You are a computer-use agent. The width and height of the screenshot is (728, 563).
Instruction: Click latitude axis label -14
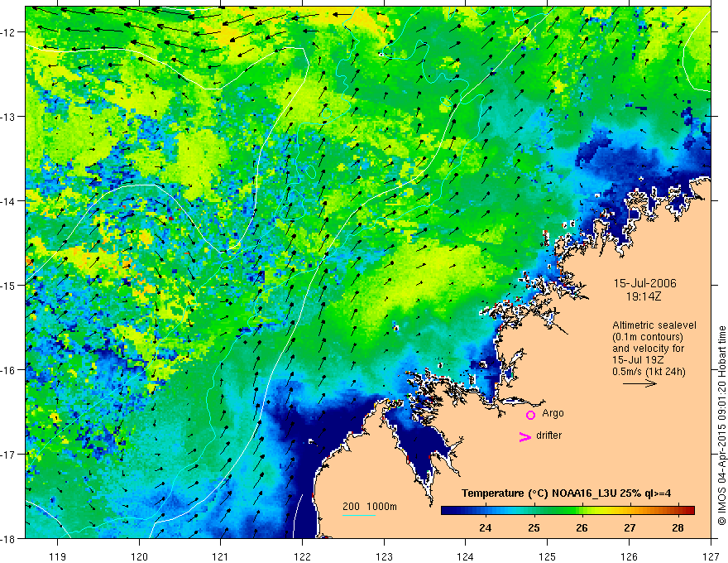click(x=9, y=201)
